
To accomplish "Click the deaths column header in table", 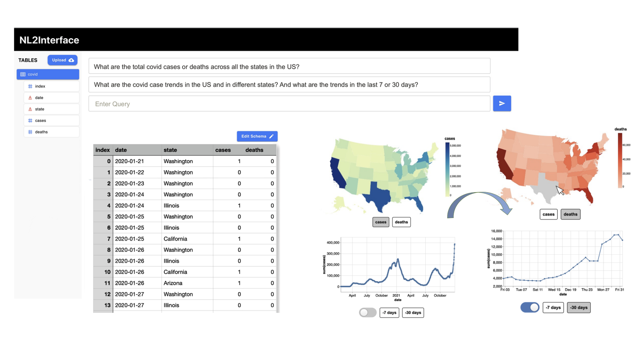I will pyautogui.click(x=254, y=150).
